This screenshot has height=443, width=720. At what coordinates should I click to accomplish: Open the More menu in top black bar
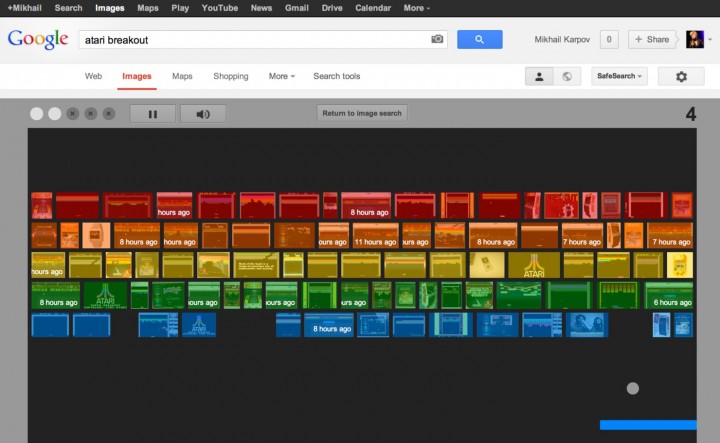[x=416, y=8]
